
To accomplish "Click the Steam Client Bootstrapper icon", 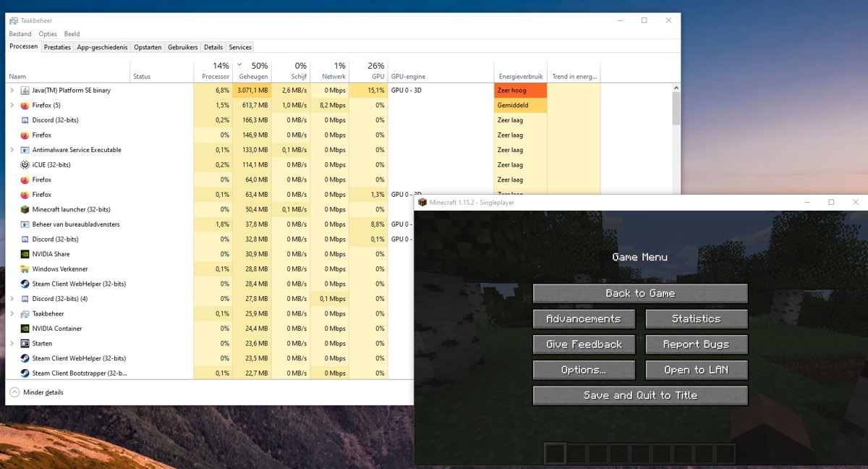I will (25, 373).
